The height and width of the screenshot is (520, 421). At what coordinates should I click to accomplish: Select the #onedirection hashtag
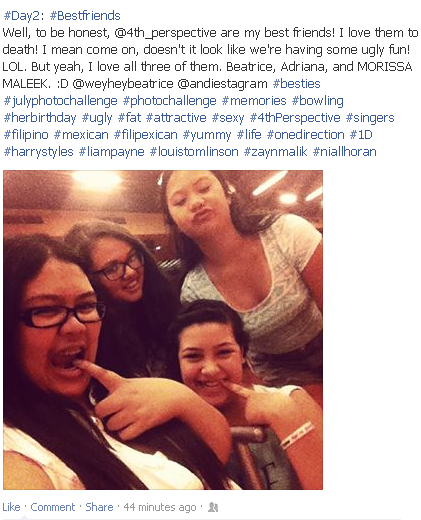pos(305,135)
